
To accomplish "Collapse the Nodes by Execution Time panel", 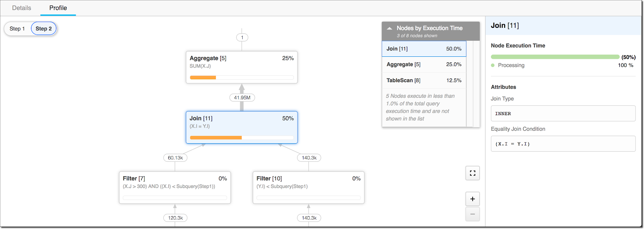I will [x=389, y=28].
